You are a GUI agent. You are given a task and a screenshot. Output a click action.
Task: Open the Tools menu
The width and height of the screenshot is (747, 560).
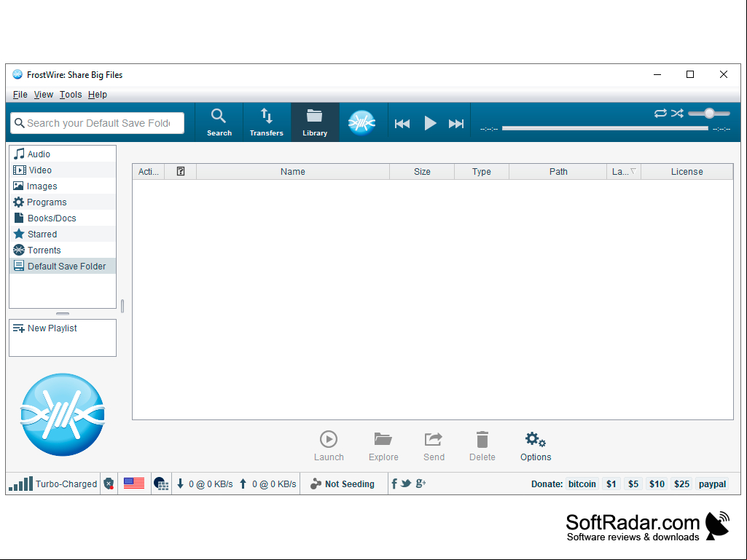point(71,94)
